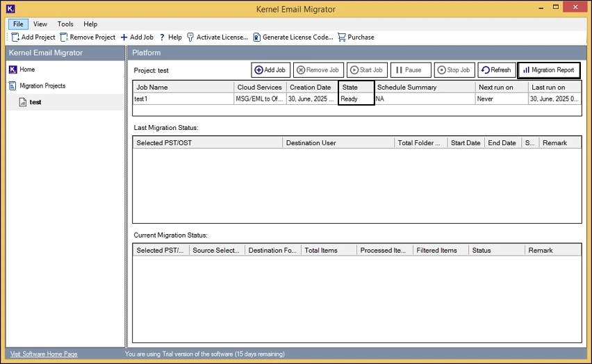Open the File menu
Viewport: 592px width, 364px height.
click(x=18, y=24)
